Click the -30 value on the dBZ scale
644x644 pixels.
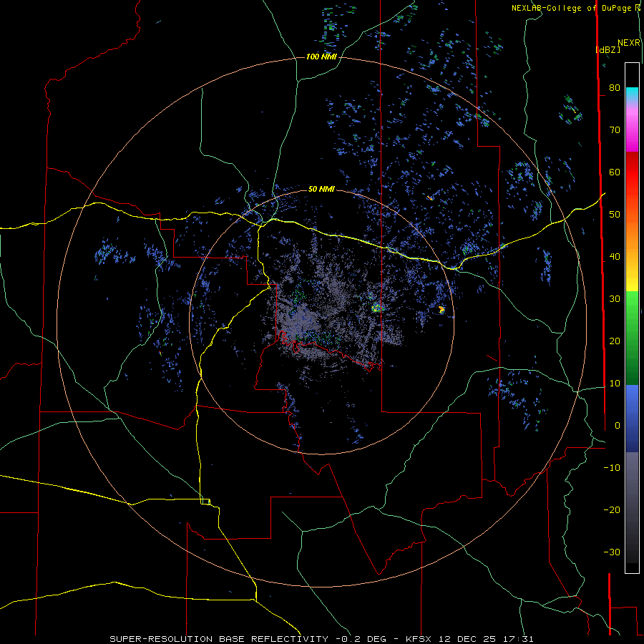coord(612,552)
